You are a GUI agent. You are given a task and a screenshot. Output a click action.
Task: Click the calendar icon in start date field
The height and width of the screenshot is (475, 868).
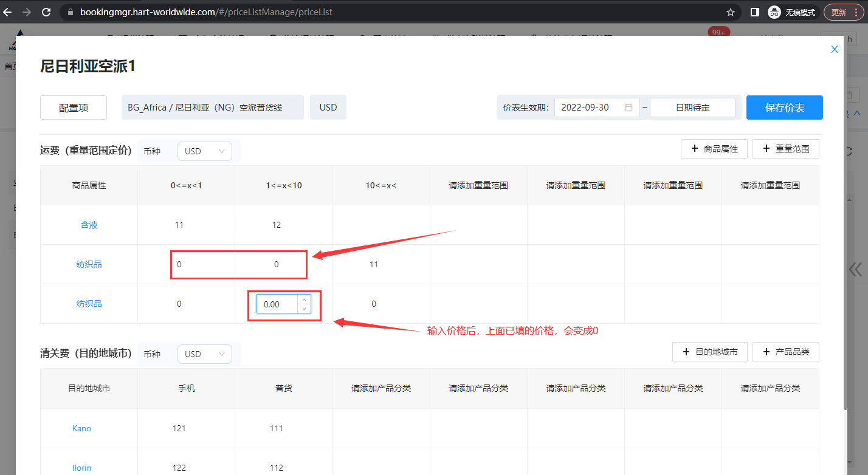(x=629, y=108)
